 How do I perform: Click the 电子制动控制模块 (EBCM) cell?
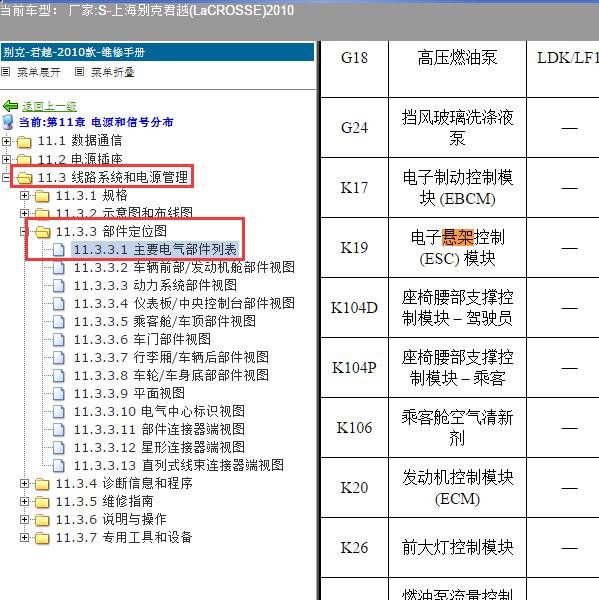click(x=457, y=188)
